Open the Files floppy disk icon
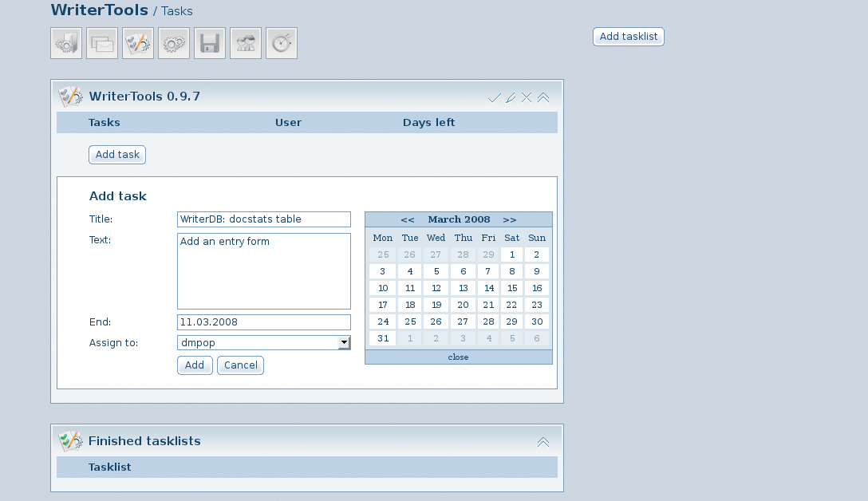Screen dimensions: 868x501 [210, 43]
